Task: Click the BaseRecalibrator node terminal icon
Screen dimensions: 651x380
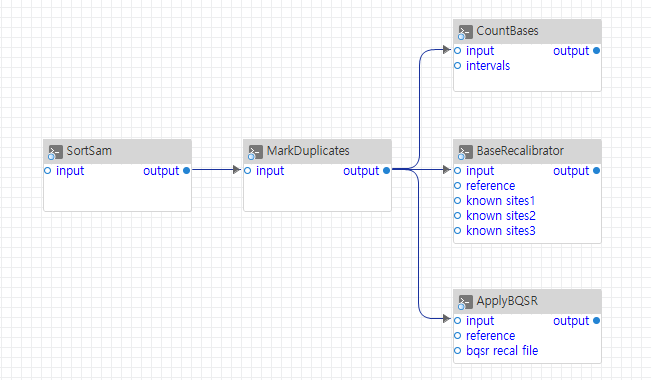Action: point(465,152)
